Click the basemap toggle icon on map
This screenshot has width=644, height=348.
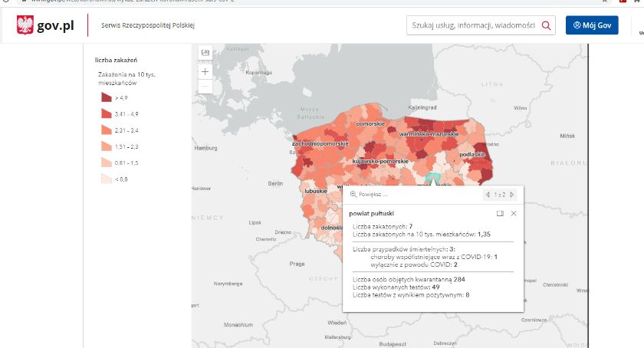[x=205, y=53]
